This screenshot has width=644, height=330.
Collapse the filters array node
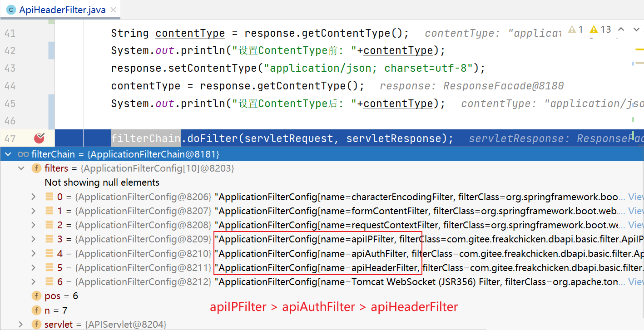[21, 168]
